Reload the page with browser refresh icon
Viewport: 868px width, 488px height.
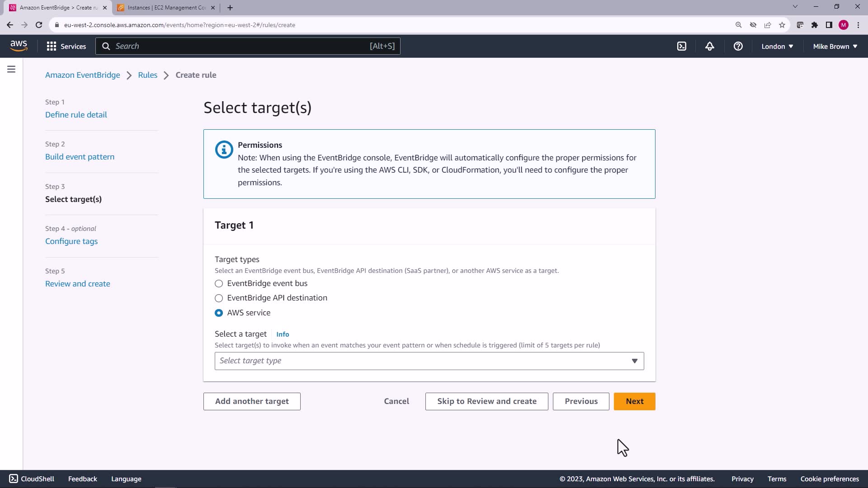pos(39,25)
